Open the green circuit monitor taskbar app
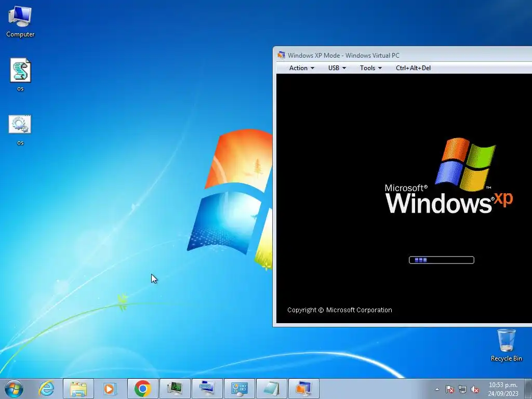This screenshot has height=399, width=532. [175, 389]
